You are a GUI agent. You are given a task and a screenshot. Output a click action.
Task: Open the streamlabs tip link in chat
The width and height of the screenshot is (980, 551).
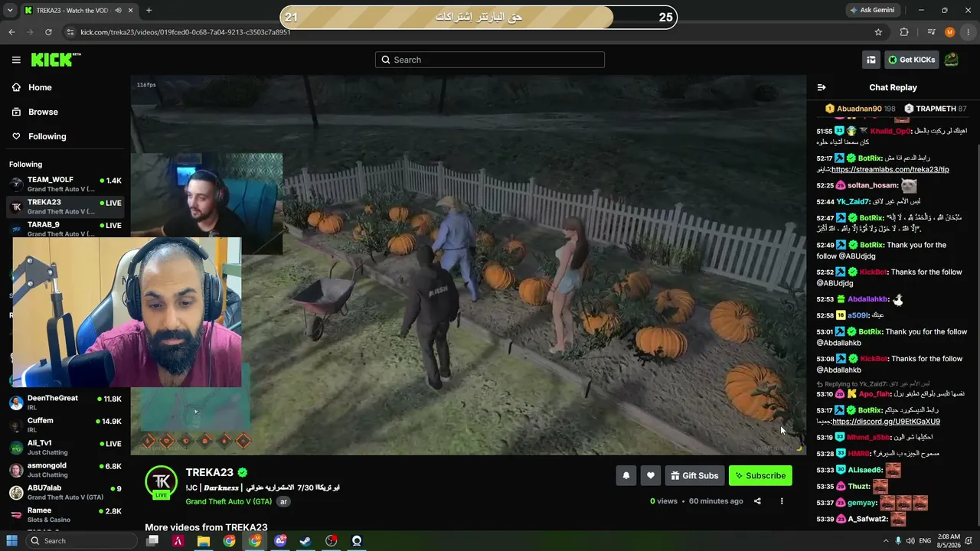[x=890, y=170]
